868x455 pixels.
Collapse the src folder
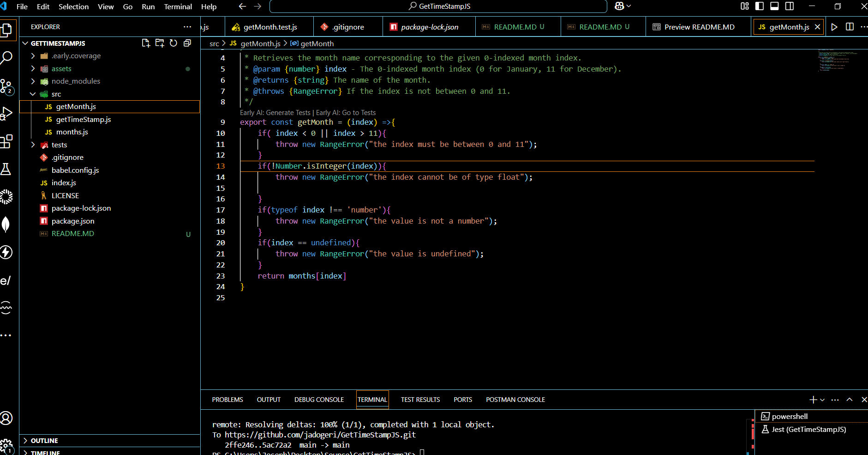[x=33, y=94]
